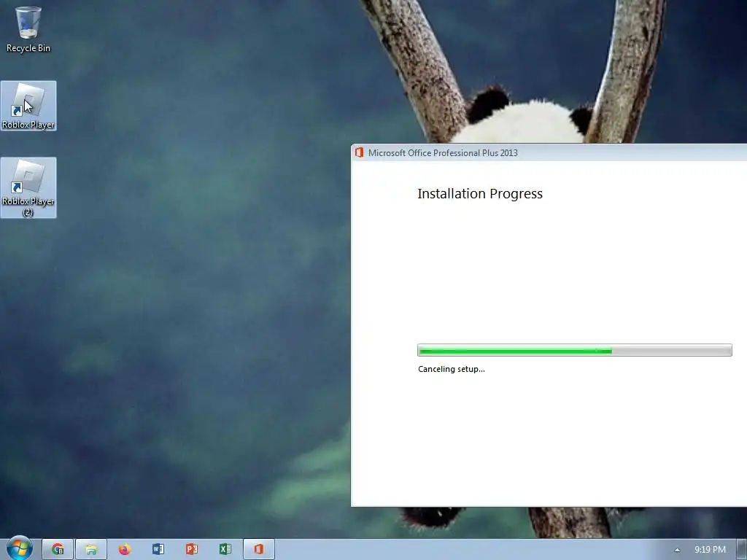
Task: Switch to Office setup taskbar button
Action: pyautogui.click(x=259, y=549)
